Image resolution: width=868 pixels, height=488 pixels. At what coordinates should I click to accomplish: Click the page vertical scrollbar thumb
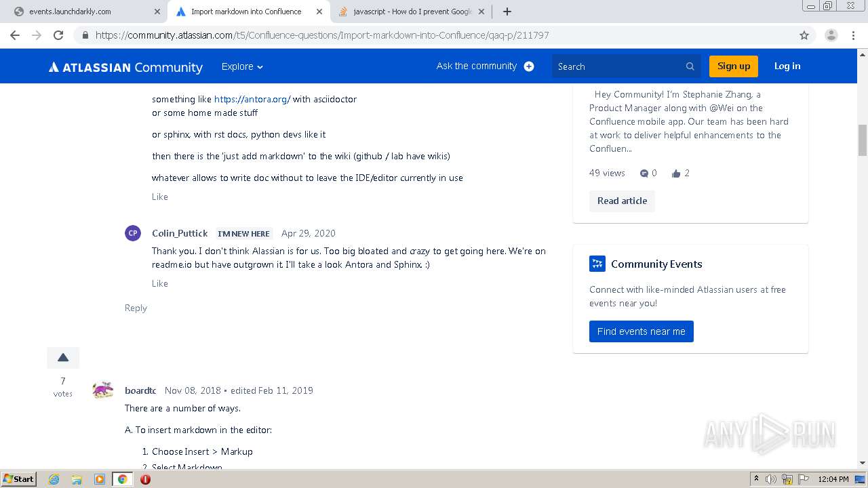(x=863, y=140)
